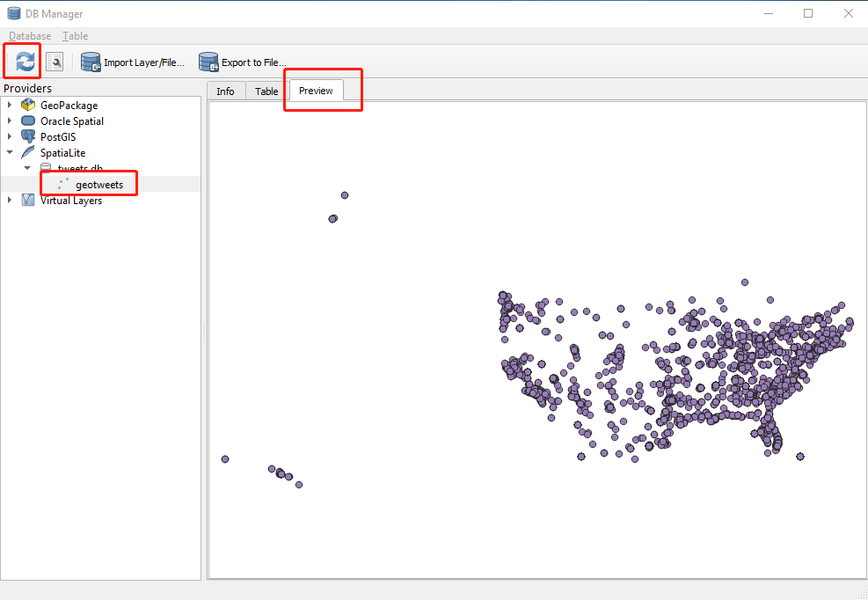
Task: Click the Export to File database icon
Action: tap(208, 62)
